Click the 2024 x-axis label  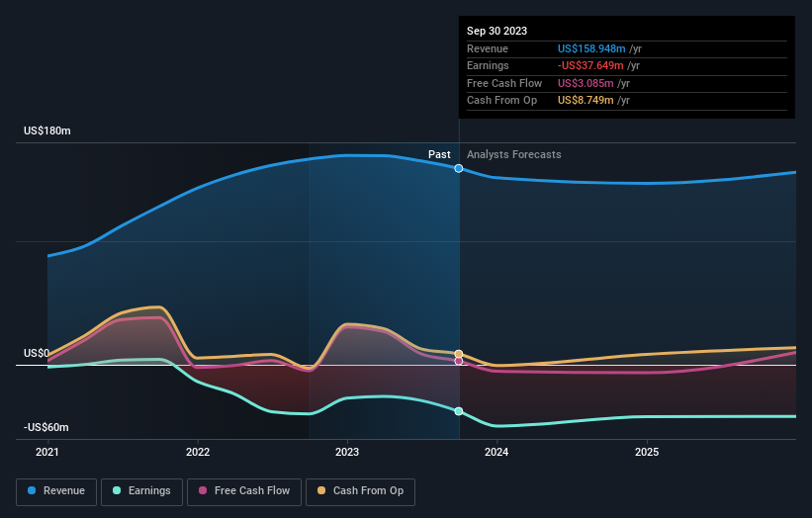496,453
